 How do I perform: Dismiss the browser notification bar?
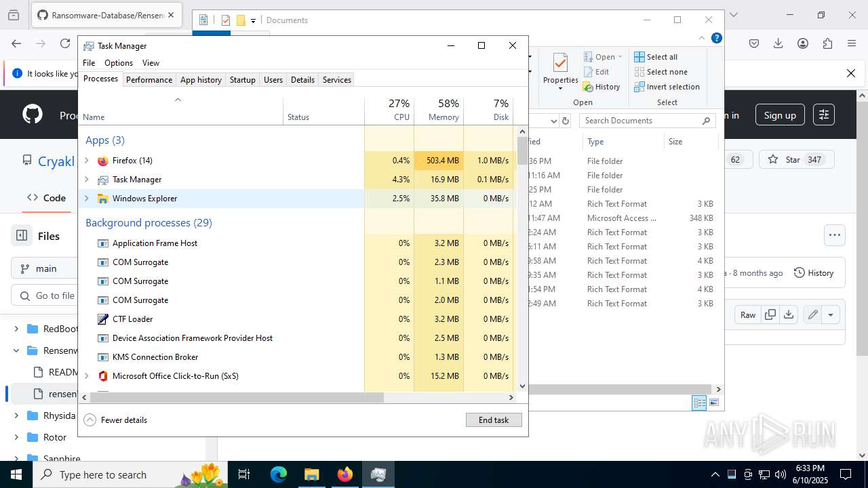(x=851, y=73)
